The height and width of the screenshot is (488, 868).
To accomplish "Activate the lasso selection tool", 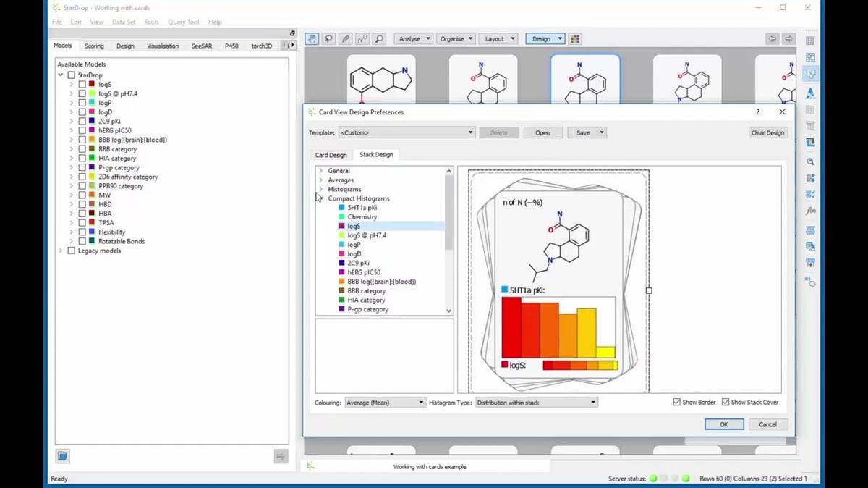I will pos(328,38).
